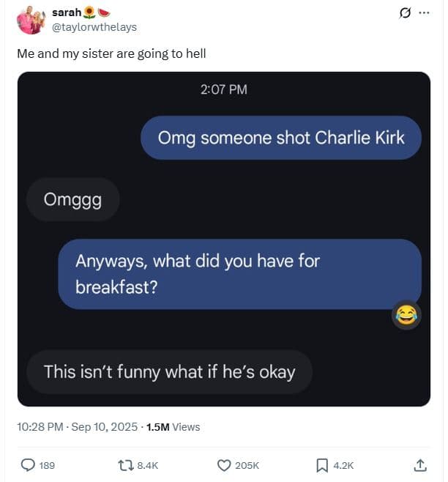Image resolution: width=448 pixels, height=482 pixels.
Task: Click the watermelon emoji beside sarah's name
Action: coord(104,12)
